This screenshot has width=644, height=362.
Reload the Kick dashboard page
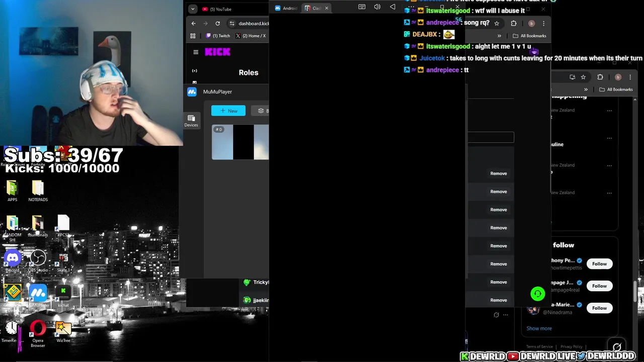[217, 23]
